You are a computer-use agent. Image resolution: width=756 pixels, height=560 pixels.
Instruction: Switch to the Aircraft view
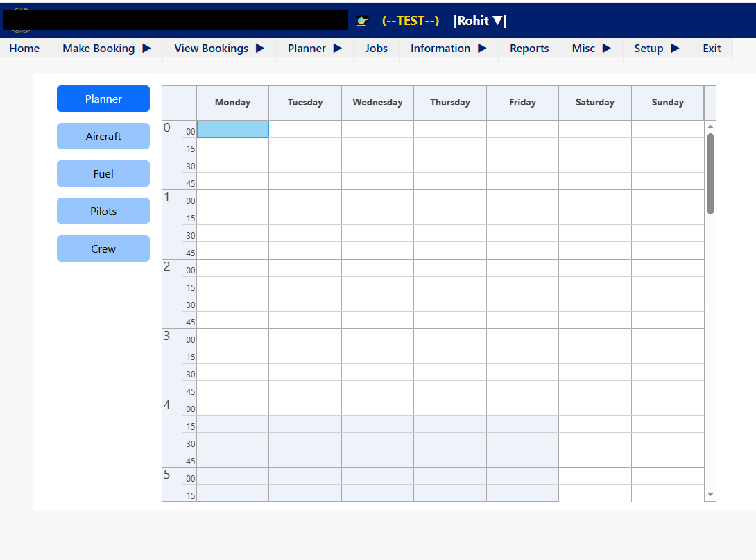coord(103,136)
